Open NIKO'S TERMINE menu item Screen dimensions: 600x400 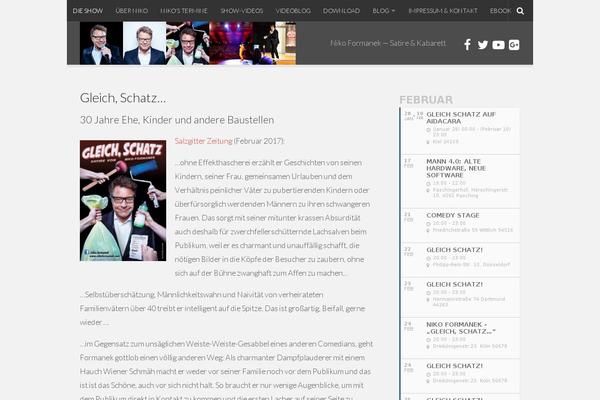pos(184,11)
